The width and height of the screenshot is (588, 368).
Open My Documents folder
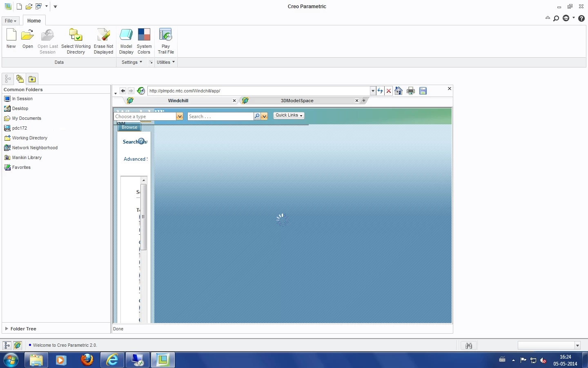click(23, 118)
